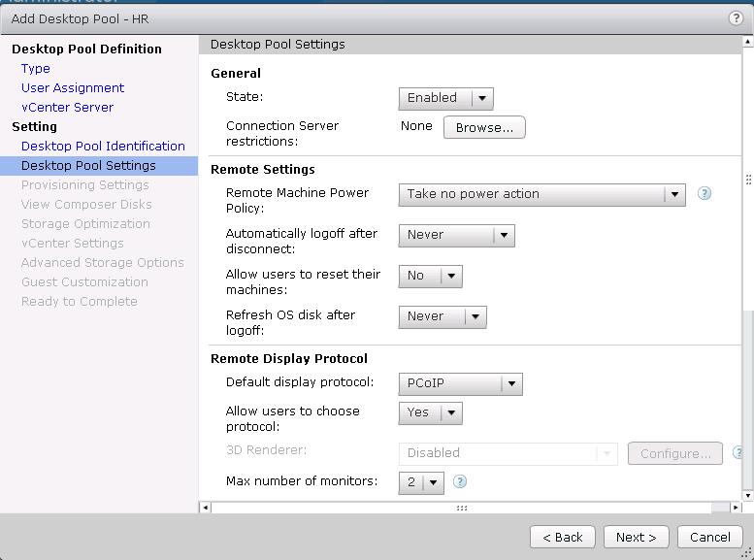The image size is (754, 560).
Task: Open the User Assignment step
Action: (x=73, y=88)
